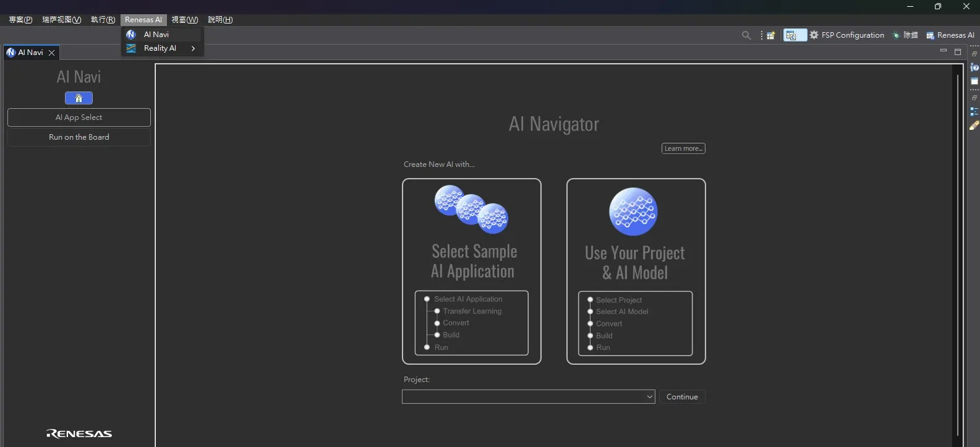The height and width of the screenshot is (447, 980).
Task: Switch to the 除錯 debug perspective
Action: pos(905,35)
